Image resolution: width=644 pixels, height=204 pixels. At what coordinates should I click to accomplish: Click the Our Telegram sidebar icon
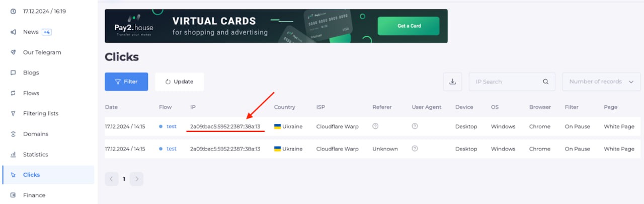[x=13, y=52]
